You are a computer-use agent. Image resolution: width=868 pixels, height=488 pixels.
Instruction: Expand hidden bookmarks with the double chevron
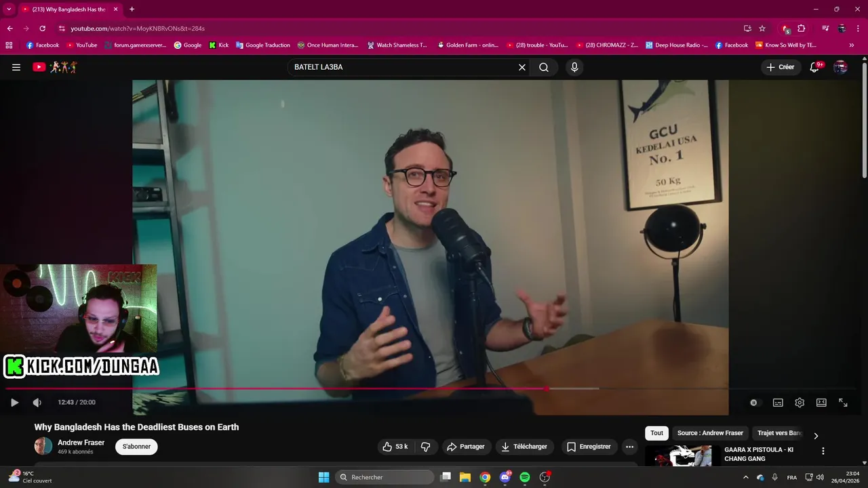852,45
